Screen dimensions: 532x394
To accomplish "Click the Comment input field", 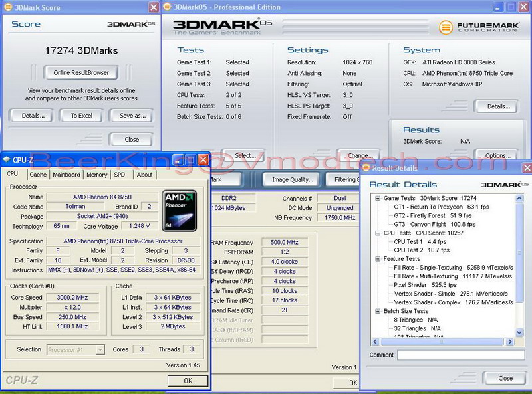I will tap(461, 355).
